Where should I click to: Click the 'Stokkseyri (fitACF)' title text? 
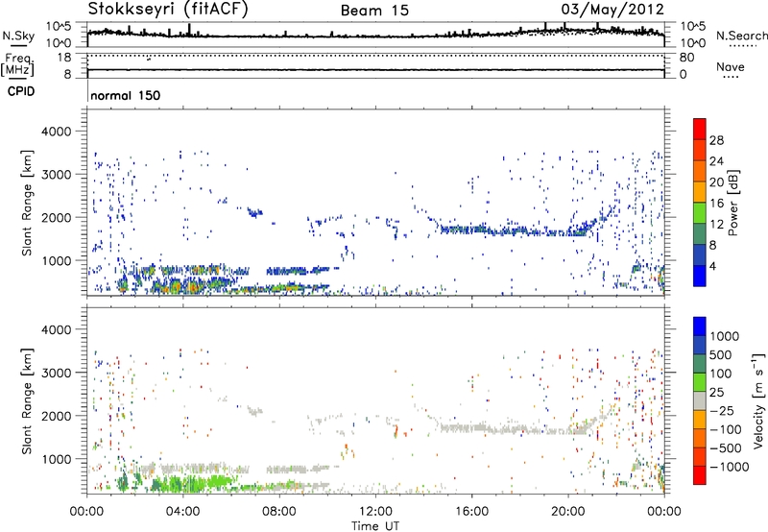tap(169, 10)
